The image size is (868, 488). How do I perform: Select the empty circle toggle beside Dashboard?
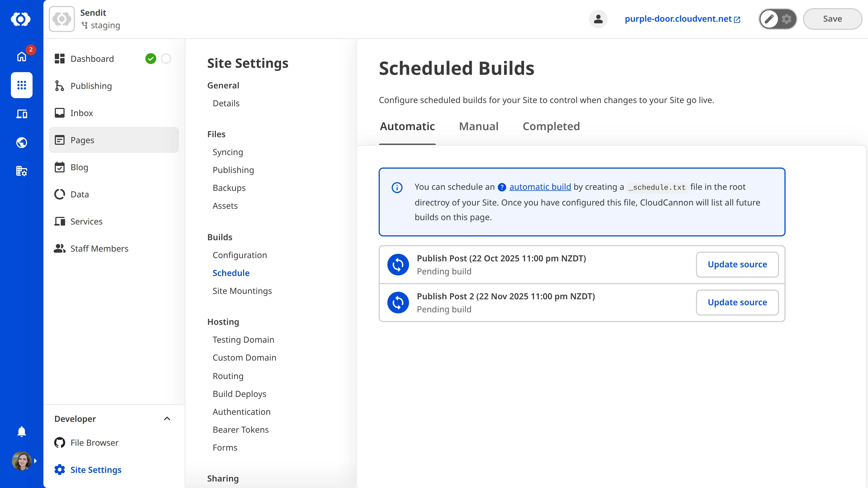tap(166, 58)
